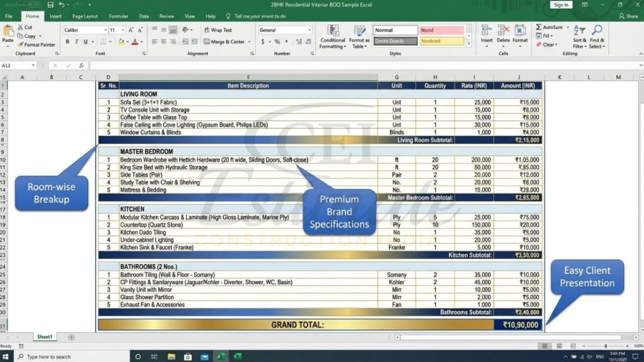Click the Orientation text angle icon
Image resolution: width=644 pixels, height=362 pixels.
click(x=186, y=30)
